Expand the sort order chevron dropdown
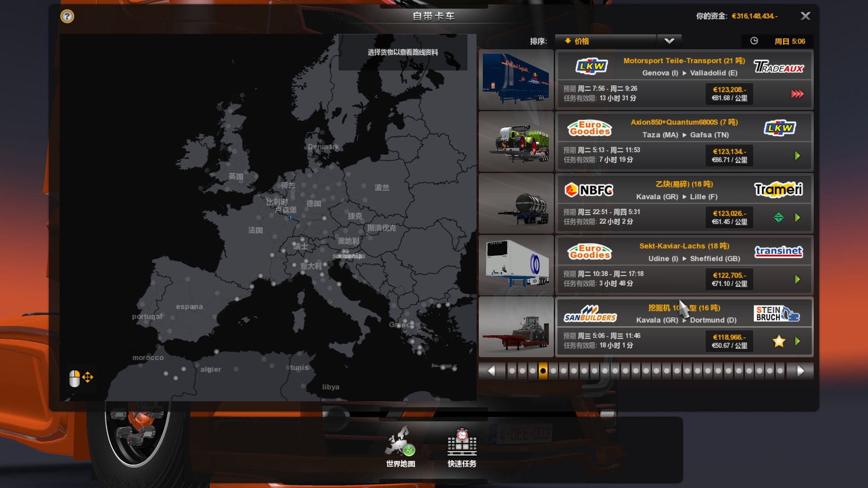Viewport: 868px width, 488px height. pos(669,41)
